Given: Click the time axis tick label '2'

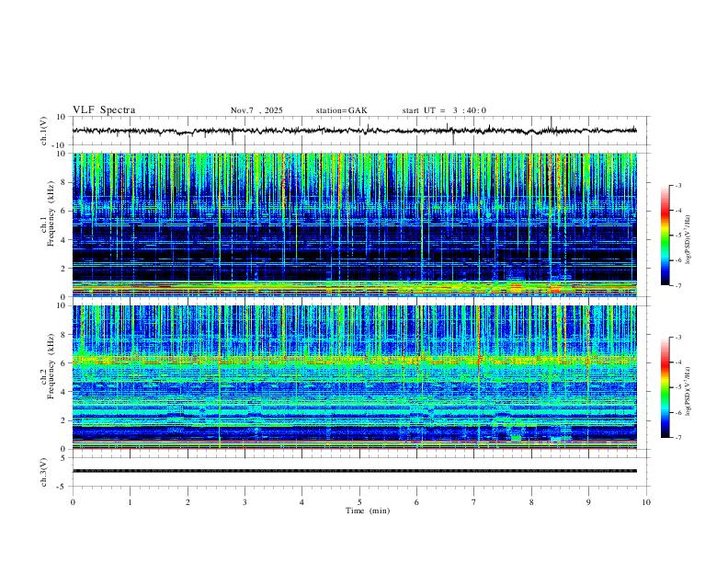Looking at the screenshot, I should [188, 502].
